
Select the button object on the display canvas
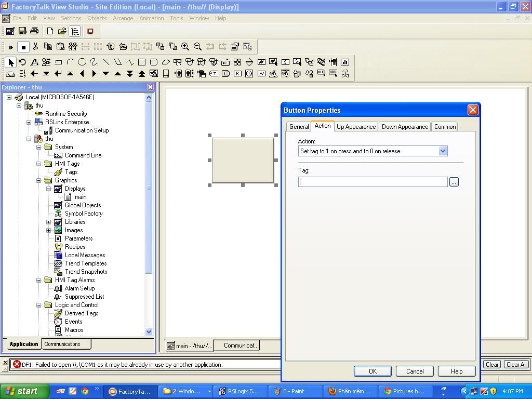click(243, 160)
